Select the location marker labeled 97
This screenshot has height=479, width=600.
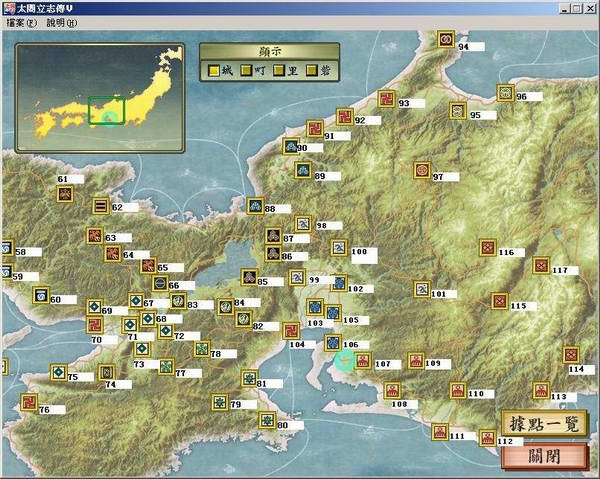422,170
